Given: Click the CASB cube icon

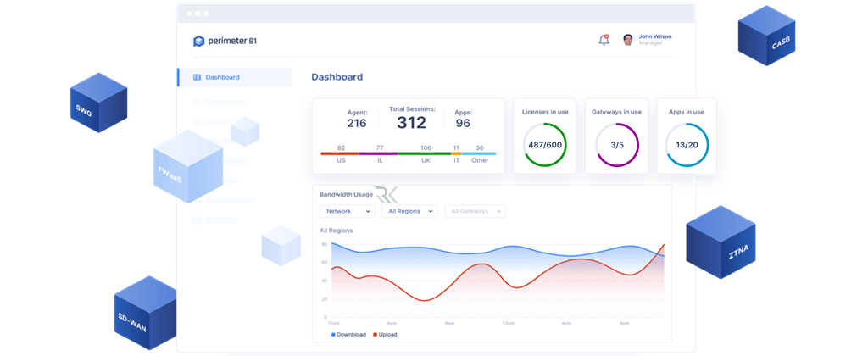Looking at the screenshot, I should coord(765,36).
